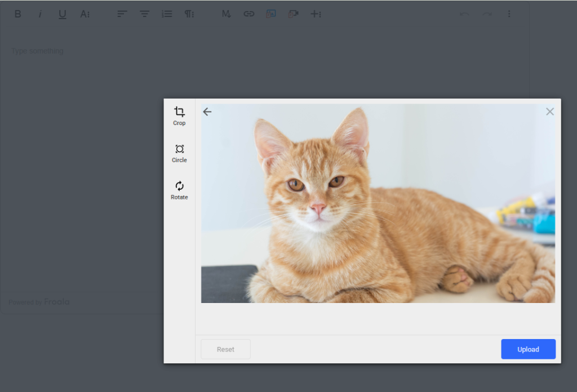This screenshot has width=577, height=392.
Task: Expand the More Rich insert menu
Action: [316, 14]
